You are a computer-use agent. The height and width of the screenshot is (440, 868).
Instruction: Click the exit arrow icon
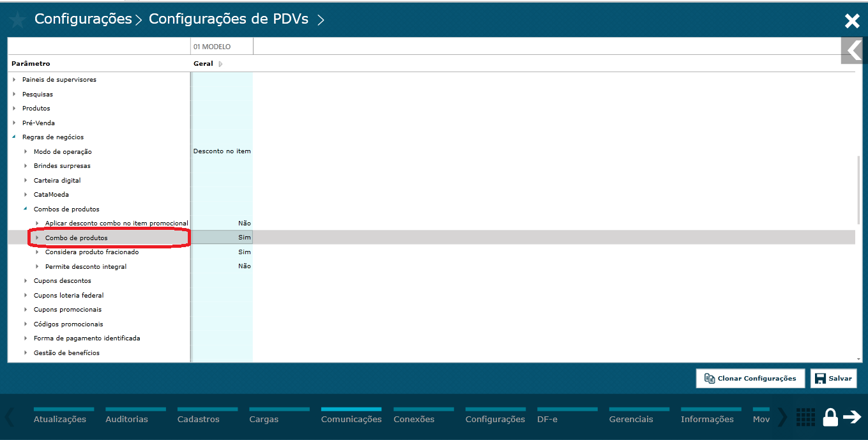click(x=851, y=417)
